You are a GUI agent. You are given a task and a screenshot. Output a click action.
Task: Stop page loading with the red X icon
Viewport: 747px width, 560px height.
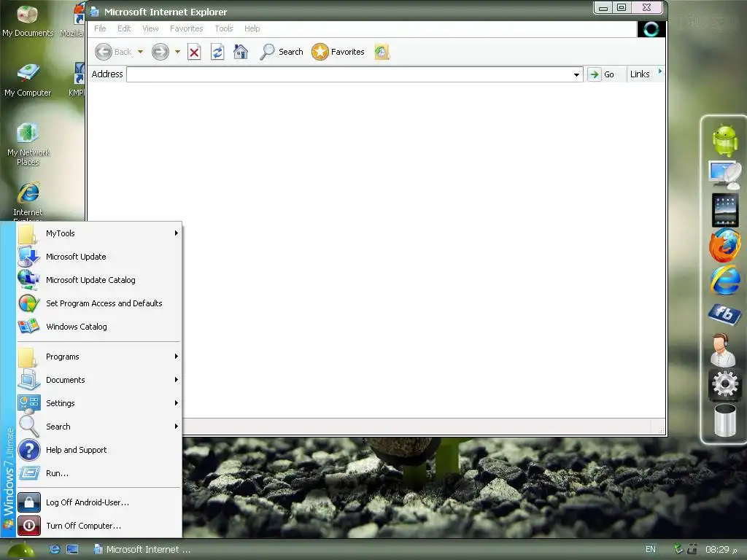point(194,52)
